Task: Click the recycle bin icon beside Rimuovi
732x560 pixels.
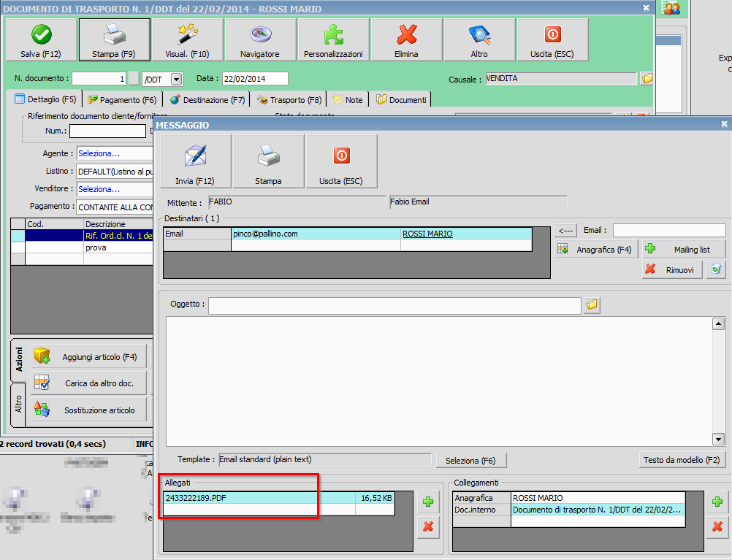Action: click(716, 269)
